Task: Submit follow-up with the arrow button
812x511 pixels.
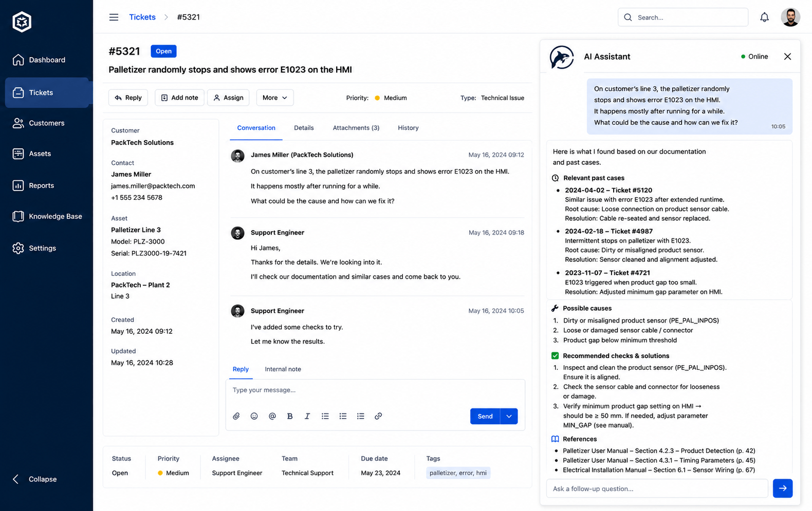Action: click(783, 488)
